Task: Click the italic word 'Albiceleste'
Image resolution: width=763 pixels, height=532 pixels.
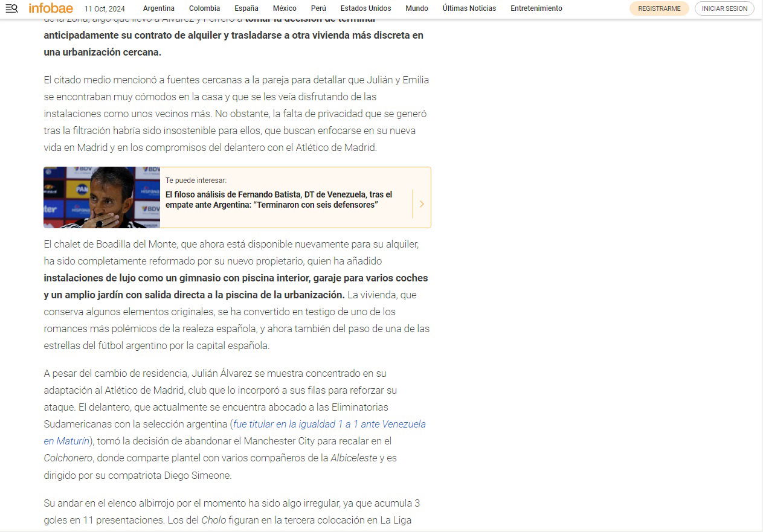Action: pos(353,458)
